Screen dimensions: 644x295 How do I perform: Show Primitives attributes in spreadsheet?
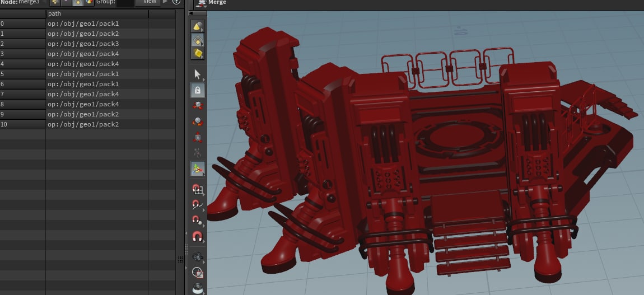(78, 2)
